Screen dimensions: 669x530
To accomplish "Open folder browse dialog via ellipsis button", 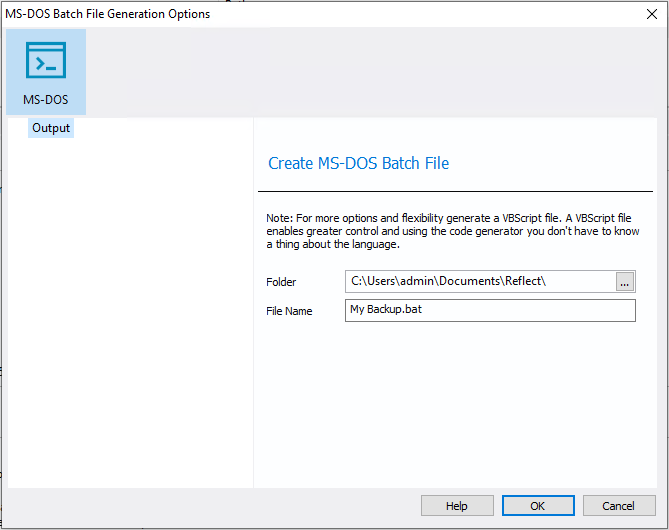I will tap(625, 282).
